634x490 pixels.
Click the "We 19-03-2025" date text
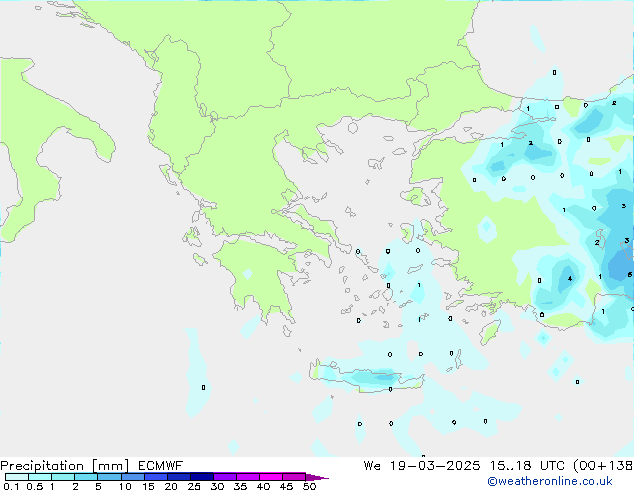[x=422, y=465]
